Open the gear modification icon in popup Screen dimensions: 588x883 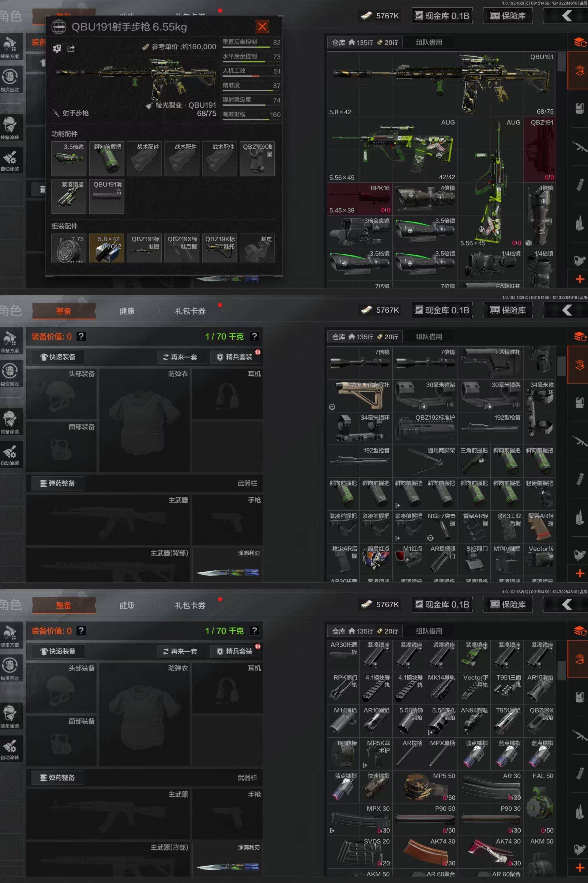(x=57, y=48)
